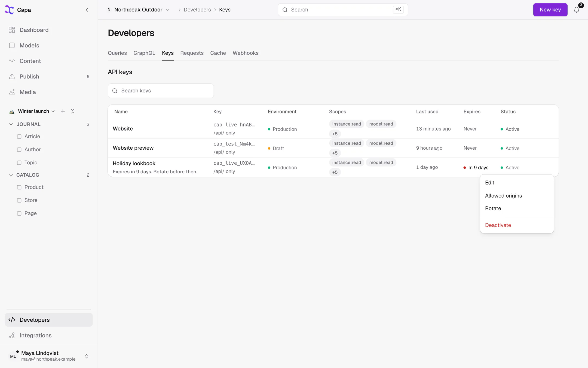Click Developers in the breadcrumb
The height and width of the screenshot is (368, 588).
[x=197, y=10]
